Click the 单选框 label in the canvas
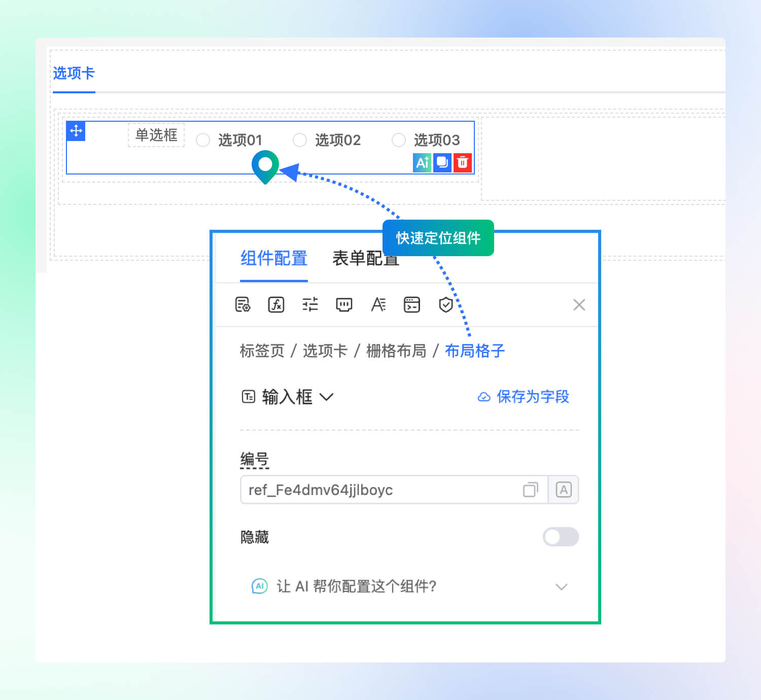This screenshot has height=700, width=761. (156, 135)
